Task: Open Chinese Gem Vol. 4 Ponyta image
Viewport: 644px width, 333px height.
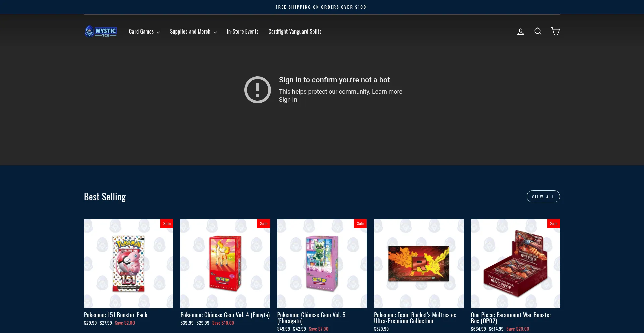Action: (x=225, y=264)
